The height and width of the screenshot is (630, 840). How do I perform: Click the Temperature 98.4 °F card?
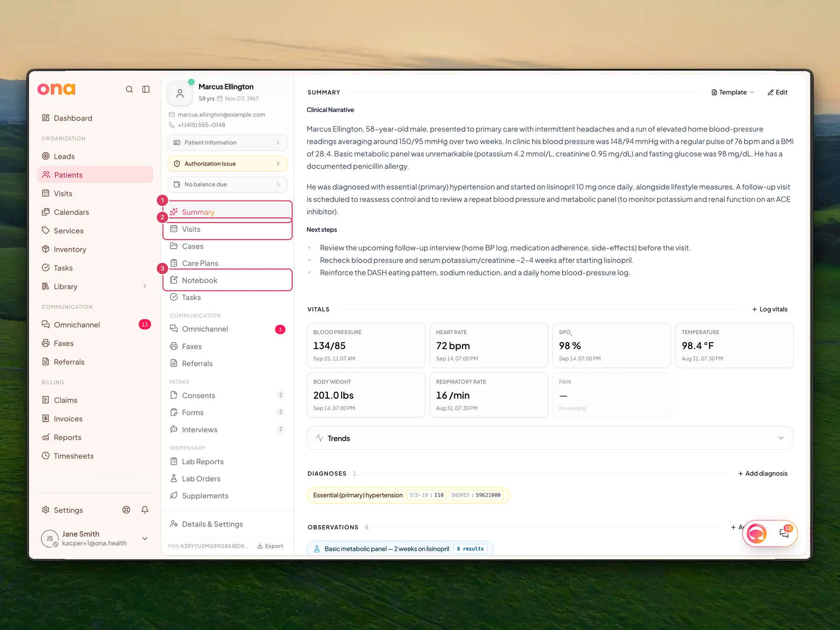point(734,345)
